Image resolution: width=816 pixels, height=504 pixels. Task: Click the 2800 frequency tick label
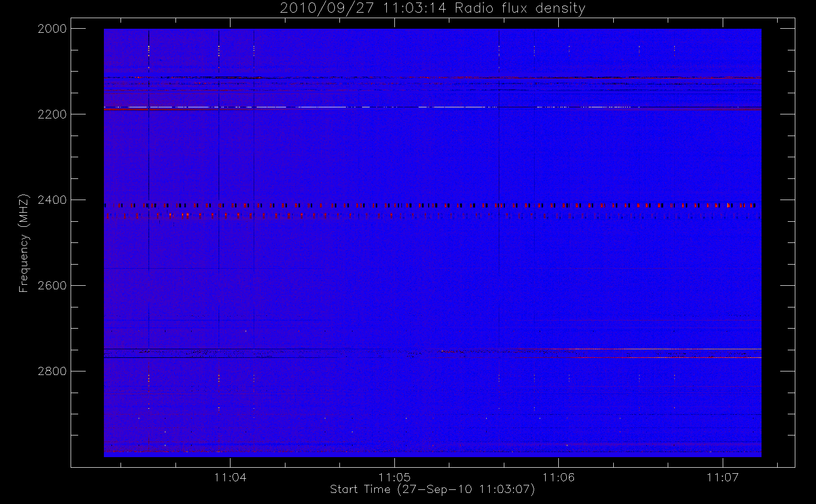(52, 371)
